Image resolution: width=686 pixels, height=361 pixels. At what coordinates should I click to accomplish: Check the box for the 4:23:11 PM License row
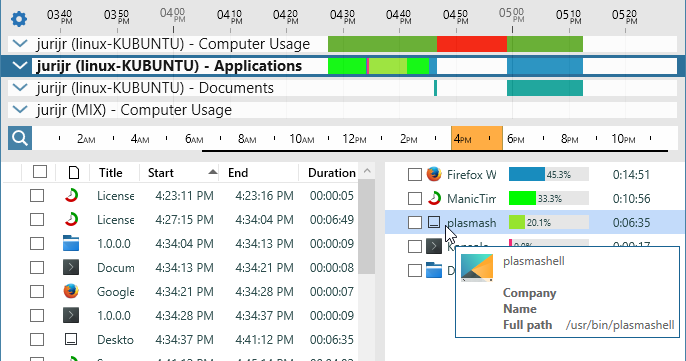[x=37, y=196]
